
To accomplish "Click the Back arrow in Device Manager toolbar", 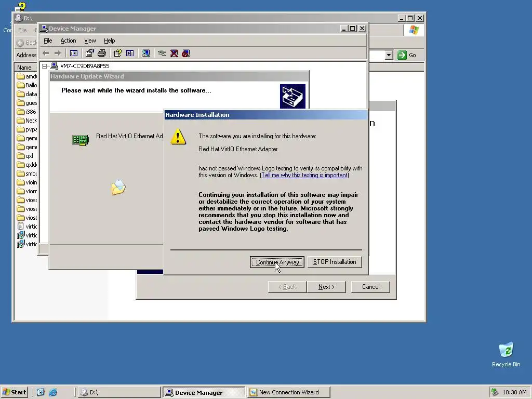I will 46,54.
